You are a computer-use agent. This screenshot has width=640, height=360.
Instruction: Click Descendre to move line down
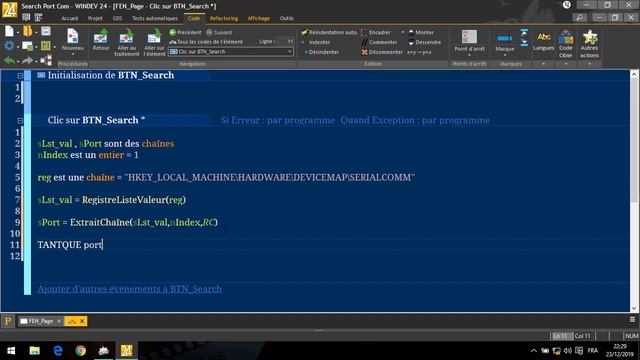(x=424, y=42)
